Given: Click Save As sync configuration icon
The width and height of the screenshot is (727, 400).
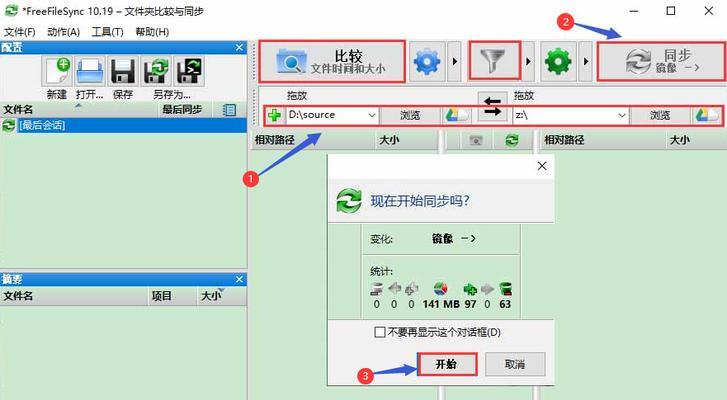Looking at the screenshot, I should 156,71.
